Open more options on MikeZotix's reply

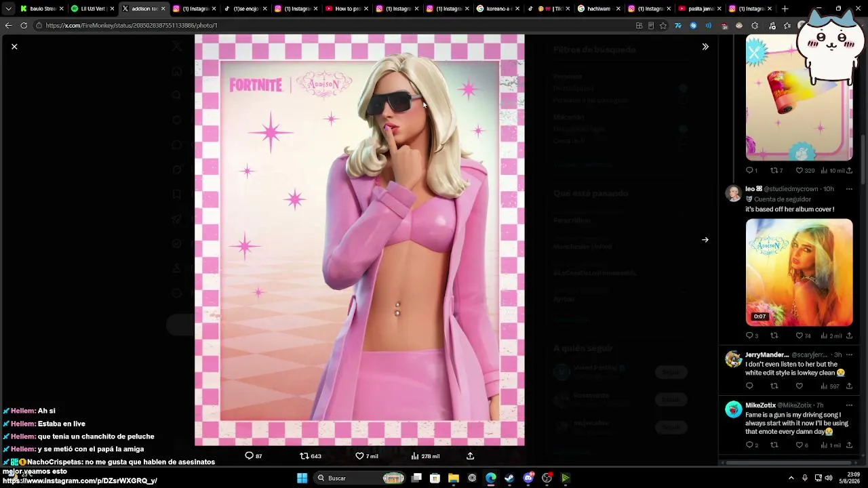pos(848,405)
